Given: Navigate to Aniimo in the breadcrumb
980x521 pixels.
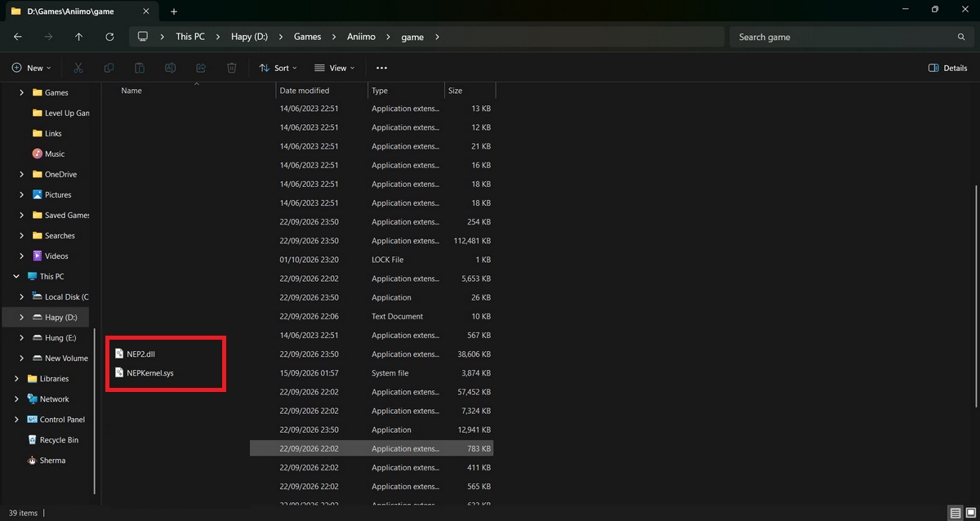Looking at the screenshot, I should (360, 37).
